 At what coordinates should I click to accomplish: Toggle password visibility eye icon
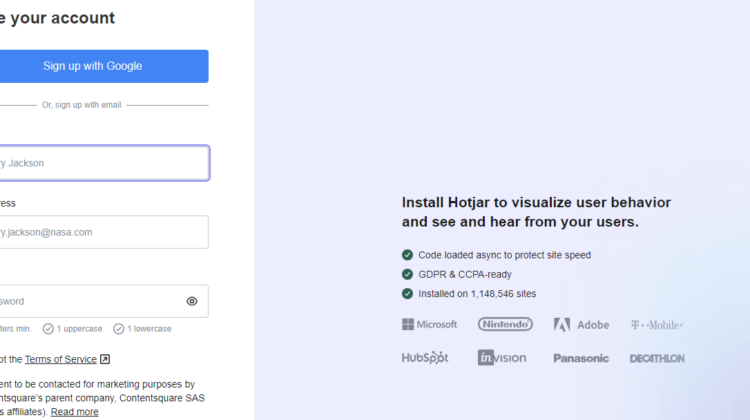tap(192, 301)
